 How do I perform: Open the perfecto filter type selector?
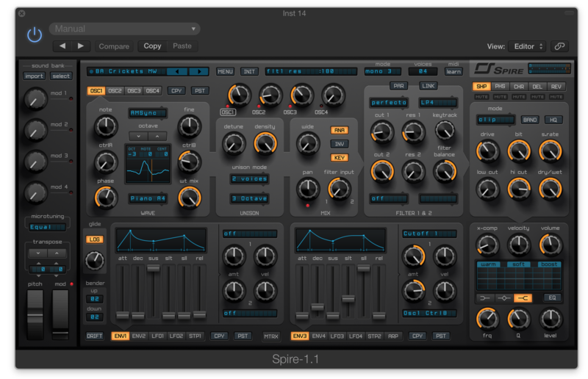389,102
